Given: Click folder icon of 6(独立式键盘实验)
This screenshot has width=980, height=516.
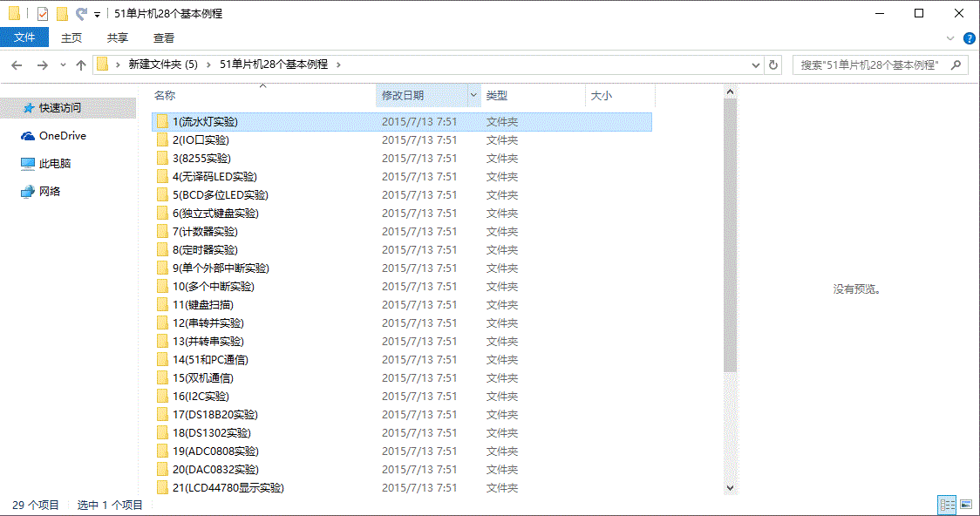Looking at the screenshot, I should click(162, 213).
